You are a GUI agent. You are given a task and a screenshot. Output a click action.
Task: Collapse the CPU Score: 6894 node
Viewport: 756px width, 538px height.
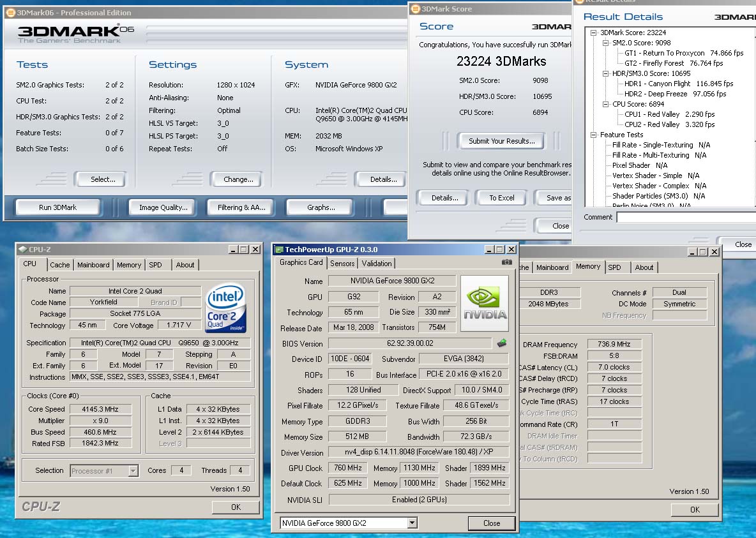click(x=605, y=103)
